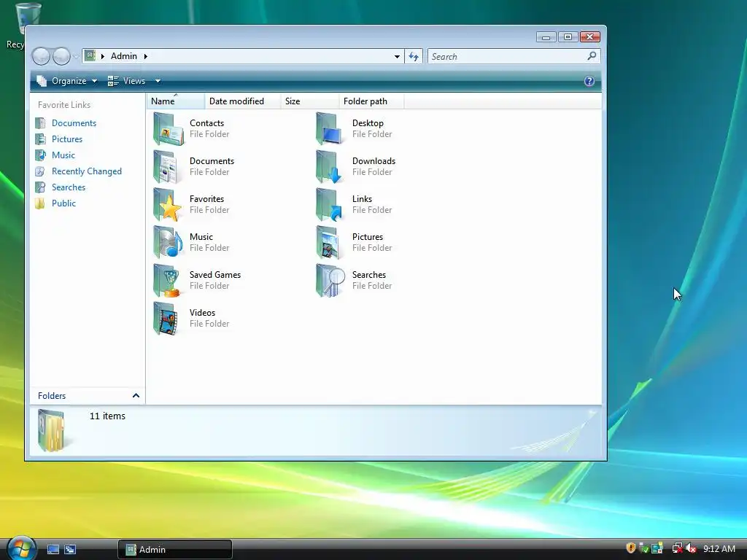The width and height of the screenshot is (747, 560).
Task: Open the Desktop folder icon
Action: coord(330,128)
